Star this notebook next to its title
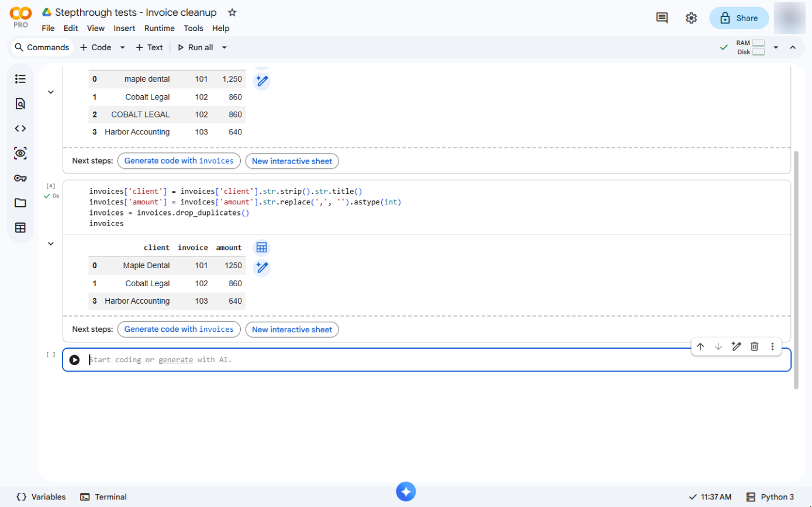The image size is (812, 507). point(232,12)
